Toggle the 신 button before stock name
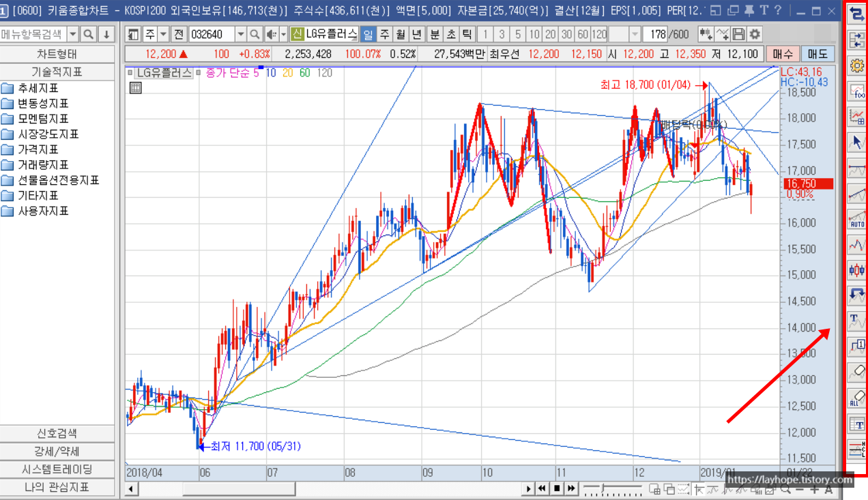The image size is (868, 500). click(297, 34)
